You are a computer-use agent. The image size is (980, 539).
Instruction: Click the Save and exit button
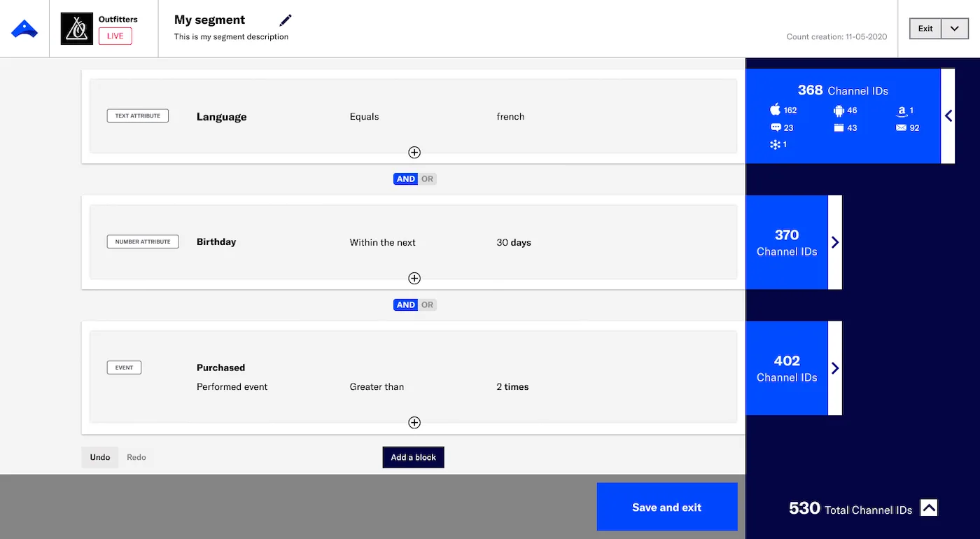[x=666, y=506]
